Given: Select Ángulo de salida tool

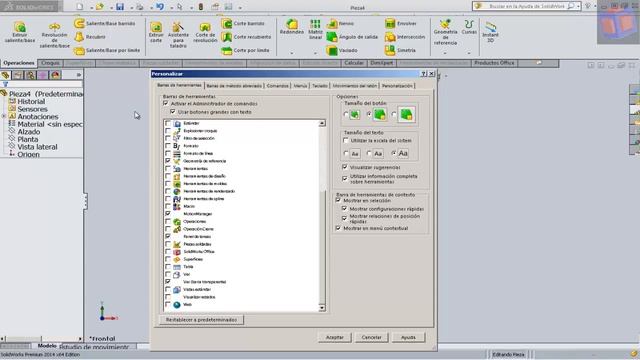Looking at the screenshot, I should pyautogui.click(x=352, y=37).
